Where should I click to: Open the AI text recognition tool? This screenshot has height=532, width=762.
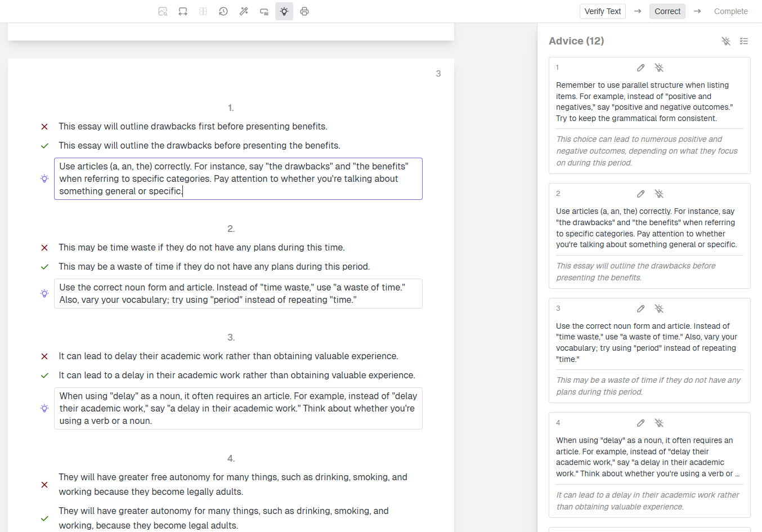[x=264, y=11]
